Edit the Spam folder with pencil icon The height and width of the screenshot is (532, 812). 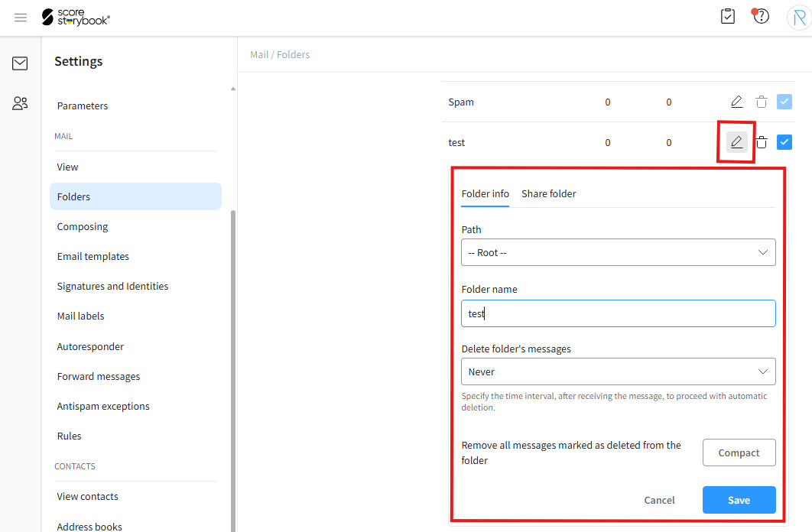pyautogui.click(x=736, y=102)
